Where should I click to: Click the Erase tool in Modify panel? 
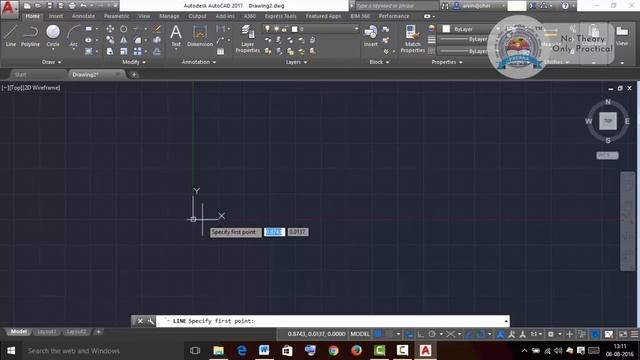coord(157,29)
